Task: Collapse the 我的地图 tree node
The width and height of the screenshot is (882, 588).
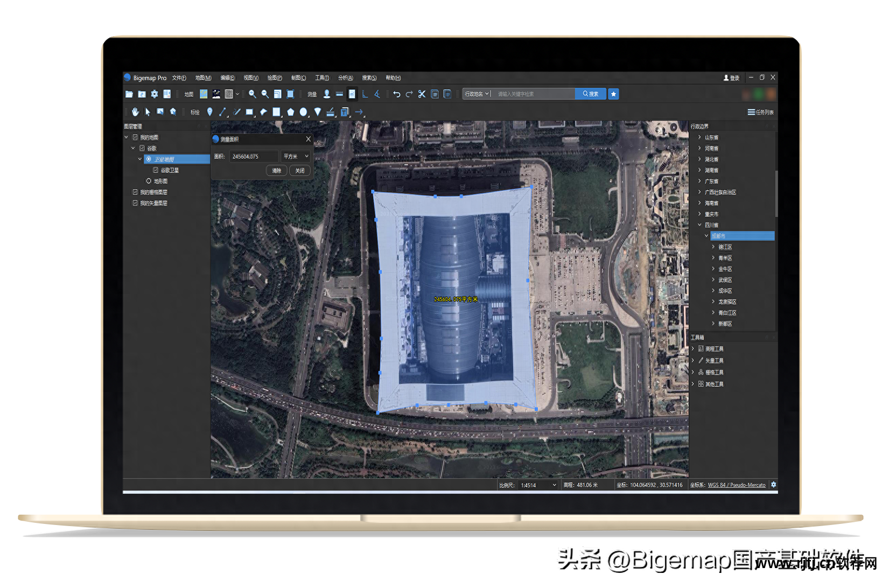Action: tap(127, 137)
